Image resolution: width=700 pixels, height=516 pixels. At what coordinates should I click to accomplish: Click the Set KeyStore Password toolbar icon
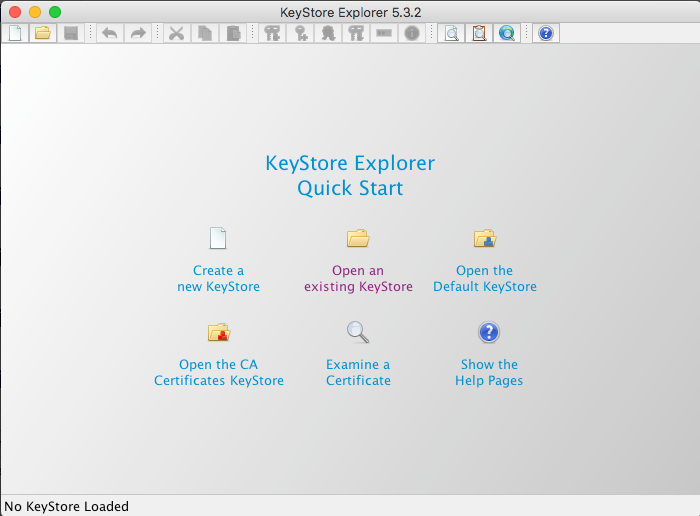coord(384,33)
